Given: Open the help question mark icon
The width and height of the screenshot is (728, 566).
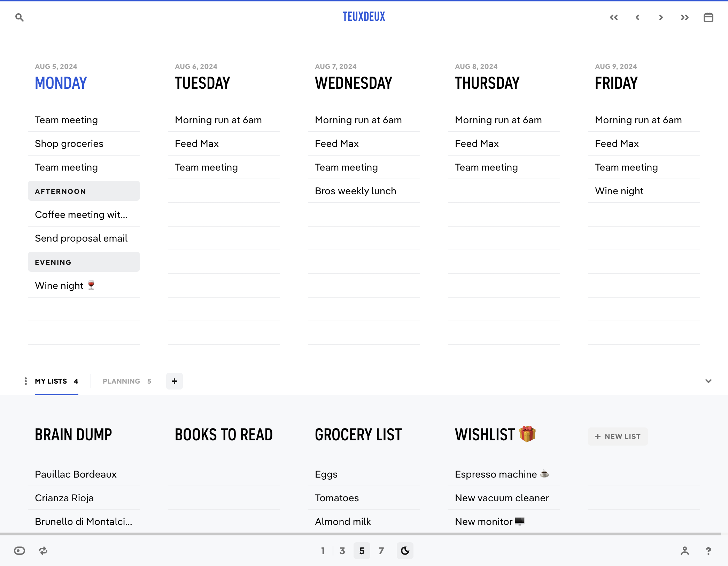Looking at the screenshot, I should point(708,551).
